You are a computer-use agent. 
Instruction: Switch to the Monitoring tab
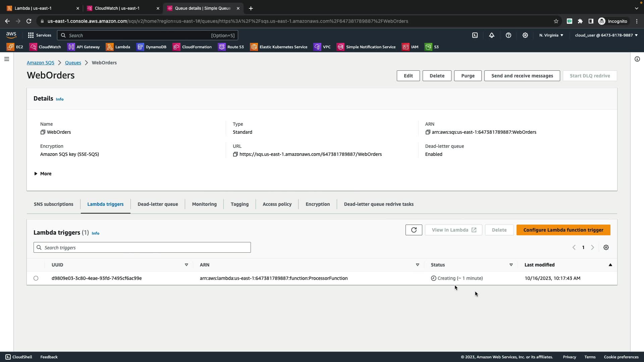tap(204, 204)
